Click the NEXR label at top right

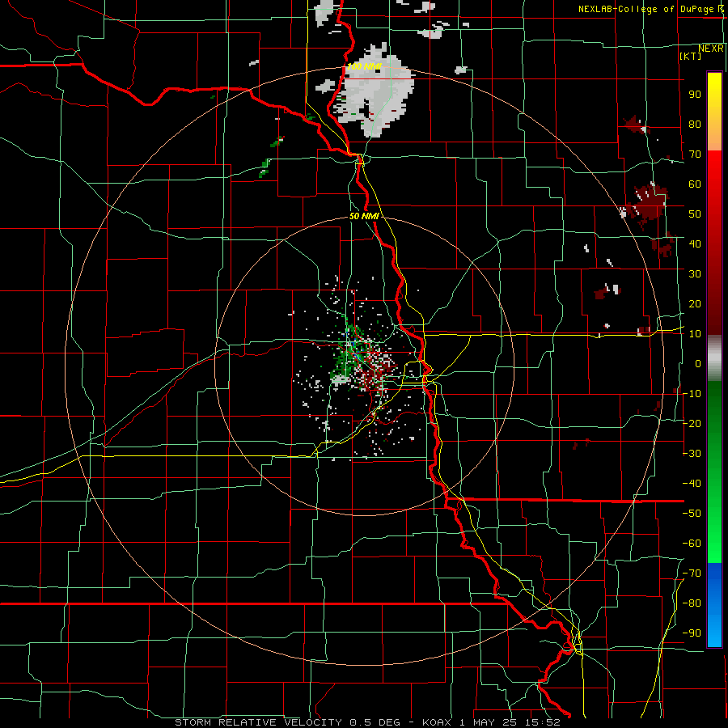pos(711,49)
